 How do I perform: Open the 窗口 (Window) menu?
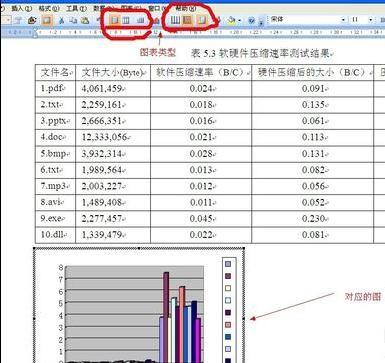click(158, 8)
